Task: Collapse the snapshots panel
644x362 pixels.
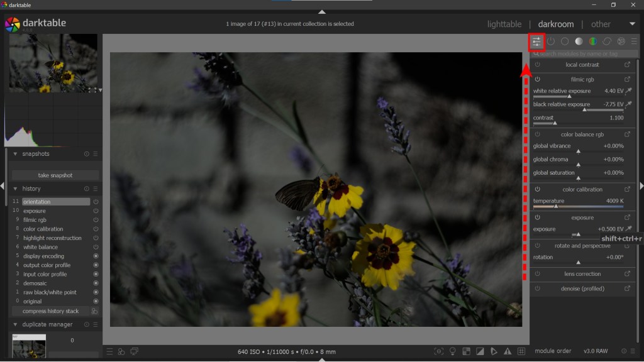Action: pyautogui.click(x=16, y=154)
